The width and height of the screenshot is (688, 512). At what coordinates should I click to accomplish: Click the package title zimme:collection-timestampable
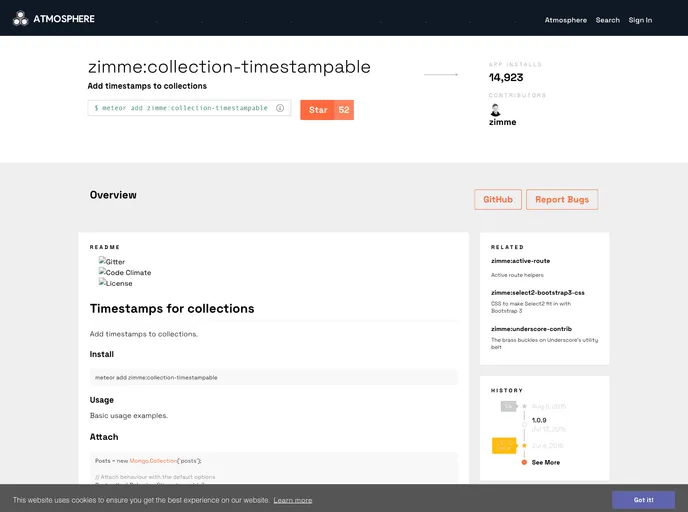tap(229, 67)
